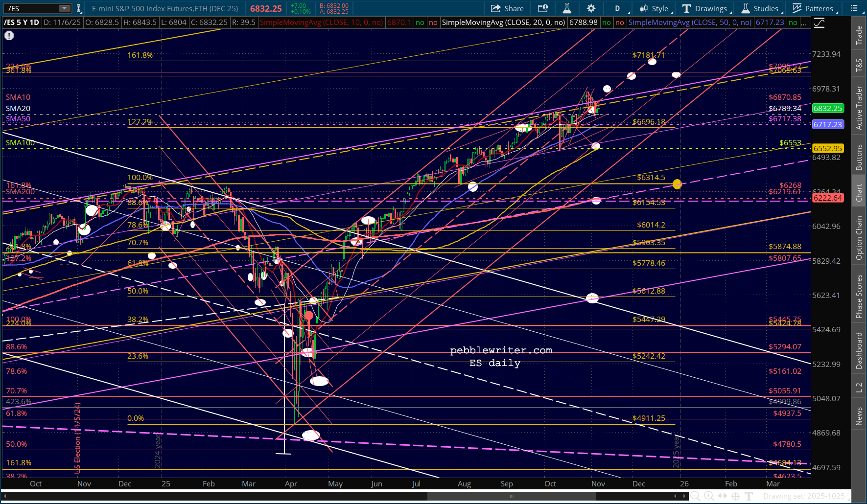The width and height of the screenshot is (867, 504).
Task: Click the text drawing T icon
Action: click(749, 496)
